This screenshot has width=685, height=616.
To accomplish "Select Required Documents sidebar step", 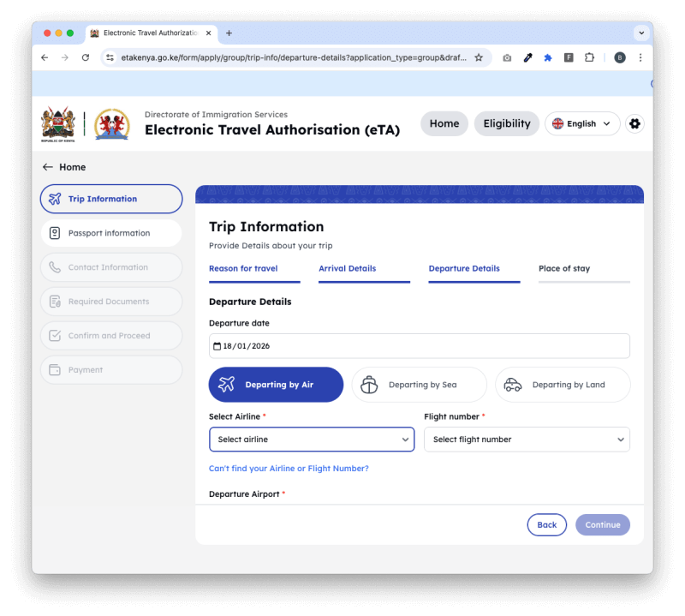I will pos(111,302).
